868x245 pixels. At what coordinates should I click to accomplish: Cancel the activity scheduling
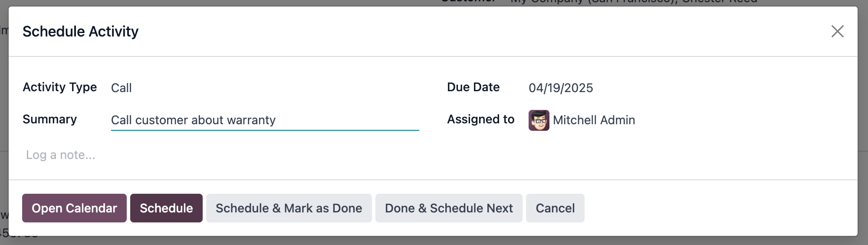click(x=555, y=208)
